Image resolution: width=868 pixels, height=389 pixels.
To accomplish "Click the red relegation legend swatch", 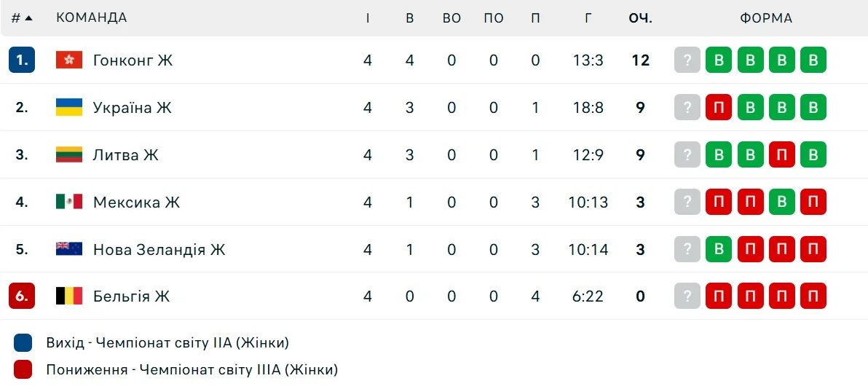I will coord(23,370).
